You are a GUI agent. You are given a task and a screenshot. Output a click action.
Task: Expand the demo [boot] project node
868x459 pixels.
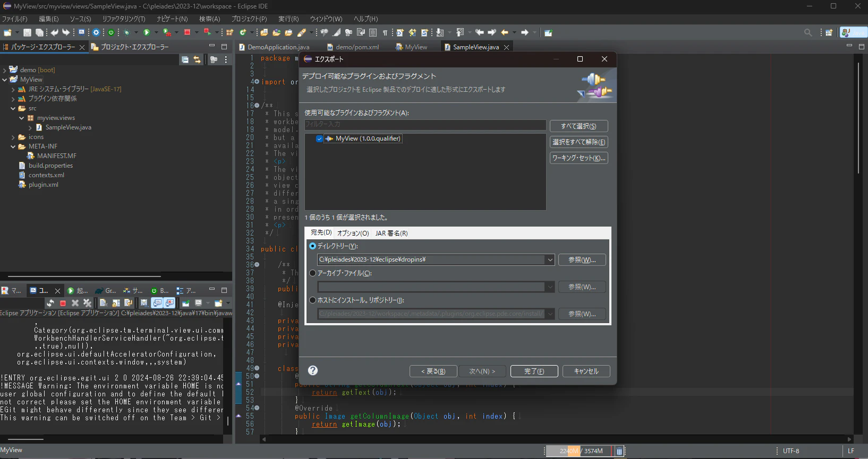(5, 70)
